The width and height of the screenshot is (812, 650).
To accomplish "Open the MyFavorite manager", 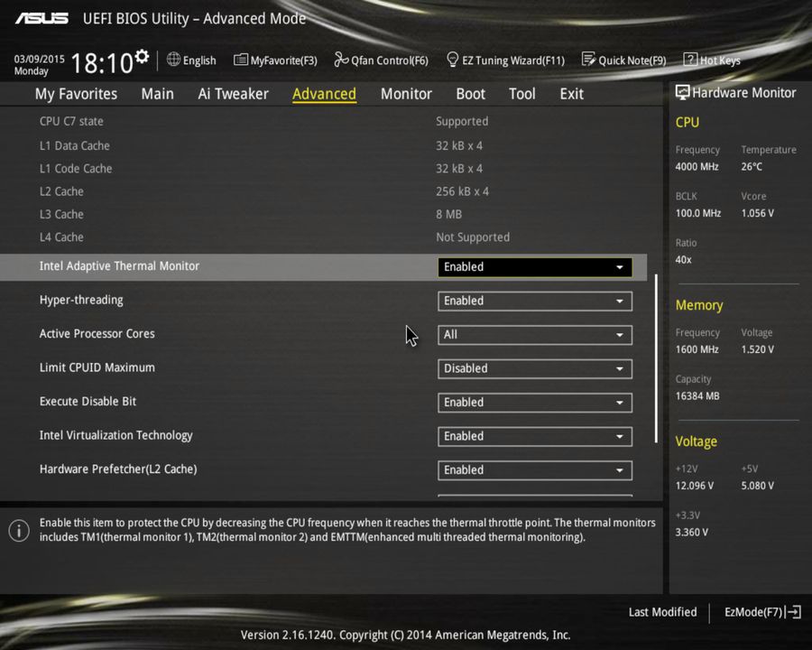I will click(x=275, y=60).
